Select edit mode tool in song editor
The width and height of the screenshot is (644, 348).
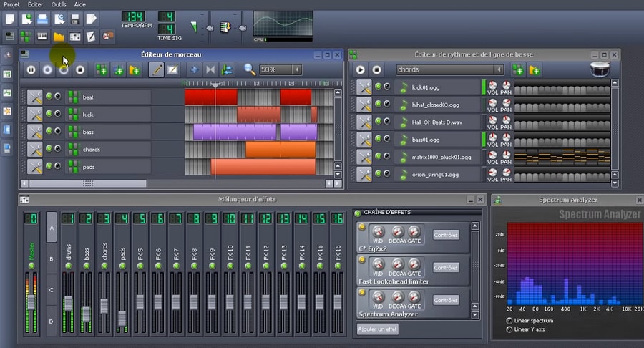click(173, 70)
